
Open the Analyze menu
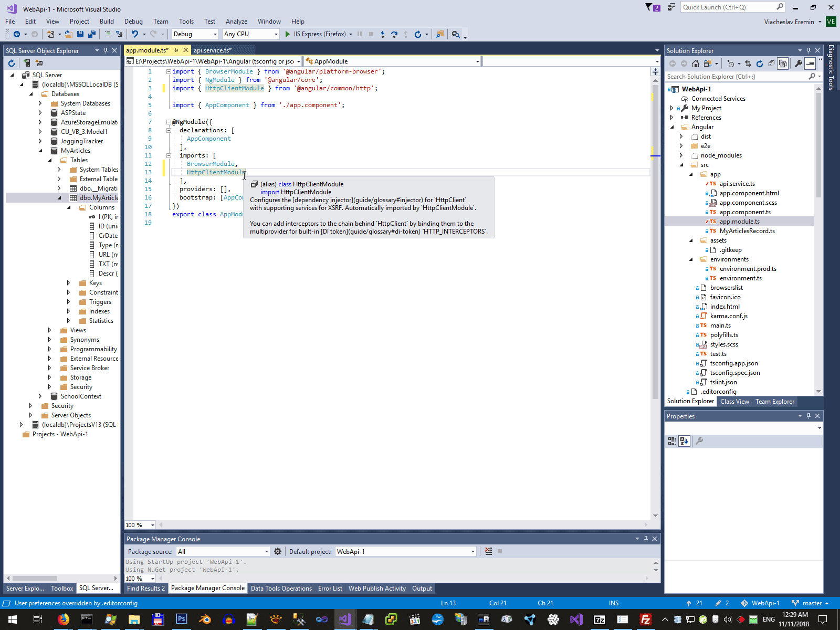tap(236, 22)
